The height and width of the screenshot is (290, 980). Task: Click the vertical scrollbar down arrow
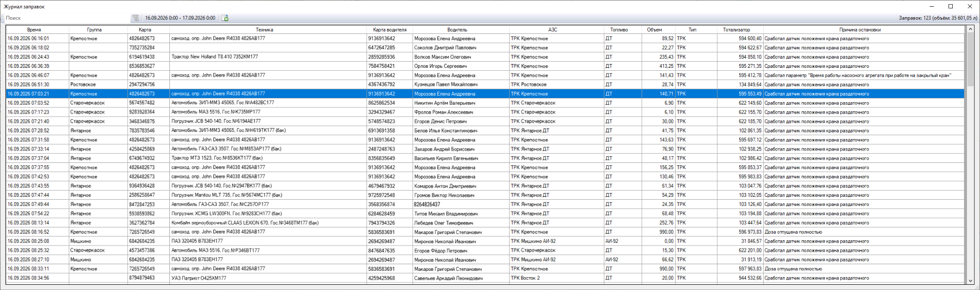970,281
